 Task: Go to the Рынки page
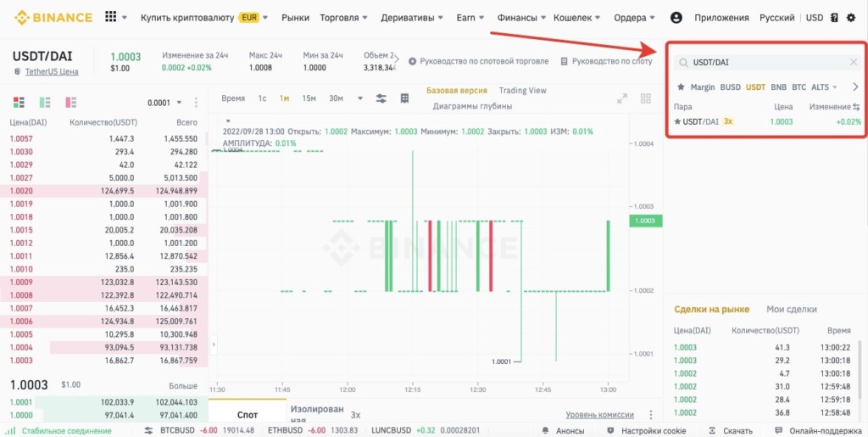click(295, 18)
